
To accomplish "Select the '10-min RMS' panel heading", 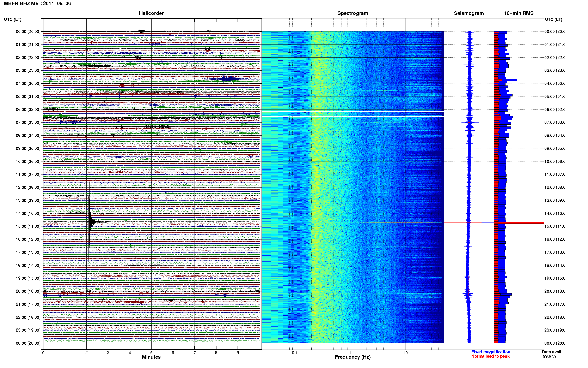I will pos(519,13).
